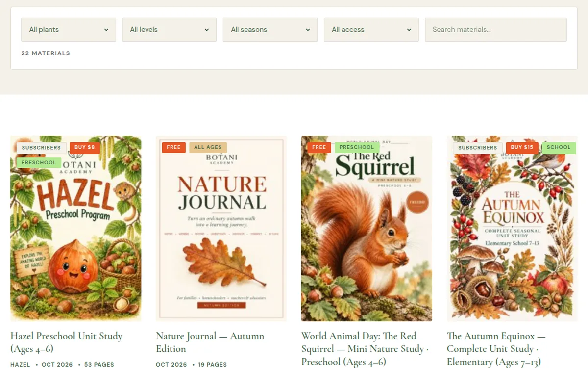Screen dimensions: 588x368
Task: Open The Autumn Equinox cover thumbnail
Action: point(513,229)
